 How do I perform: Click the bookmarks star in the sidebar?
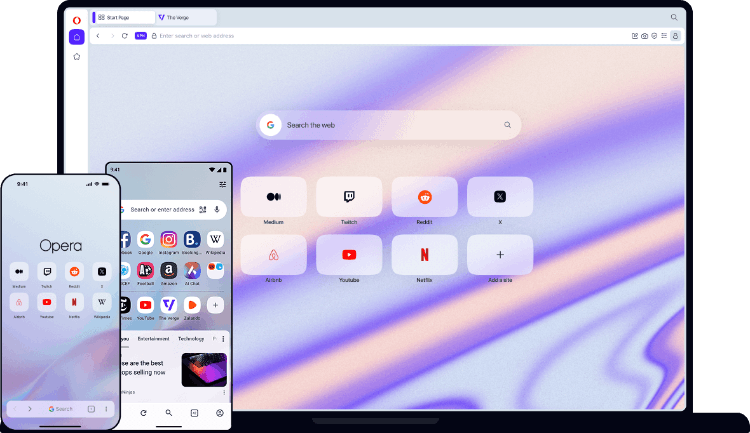pos(77,57)
